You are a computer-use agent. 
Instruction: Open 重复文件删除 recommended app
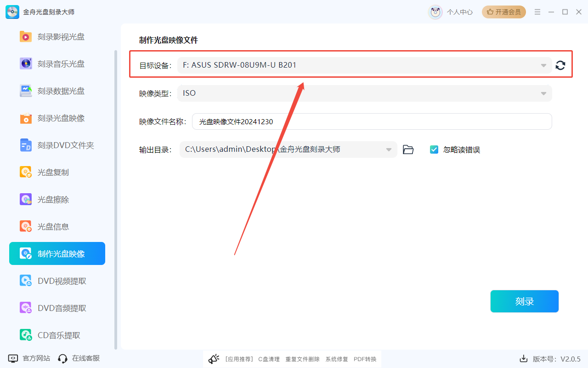tap(302, 359)
